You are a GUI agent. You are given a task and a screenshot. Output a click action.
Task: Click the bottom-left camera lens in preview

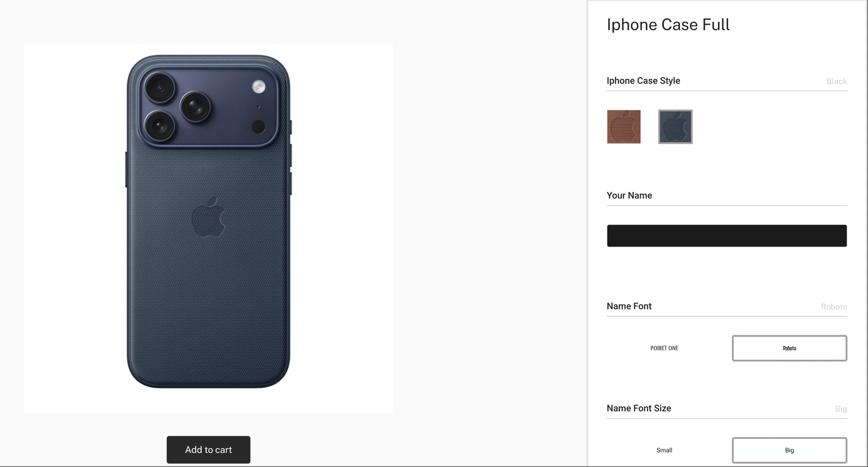160,126
